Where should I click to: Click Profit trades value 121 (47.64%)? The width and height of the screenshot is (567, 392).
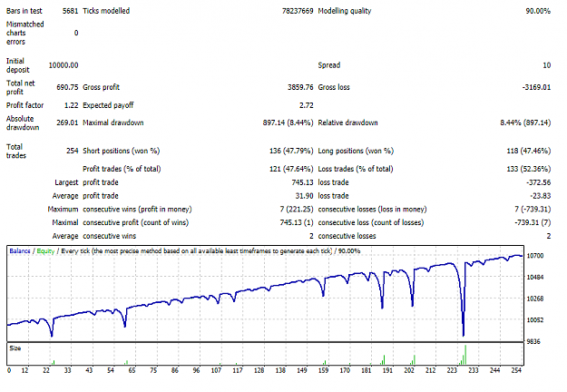click(291, 169)
